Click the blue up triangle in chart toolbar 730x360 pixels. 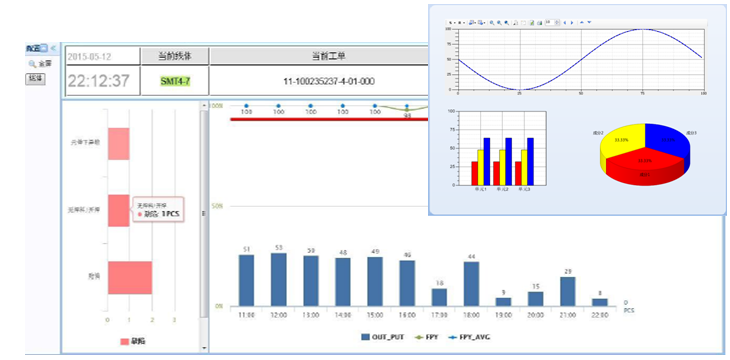pos(582,22)
